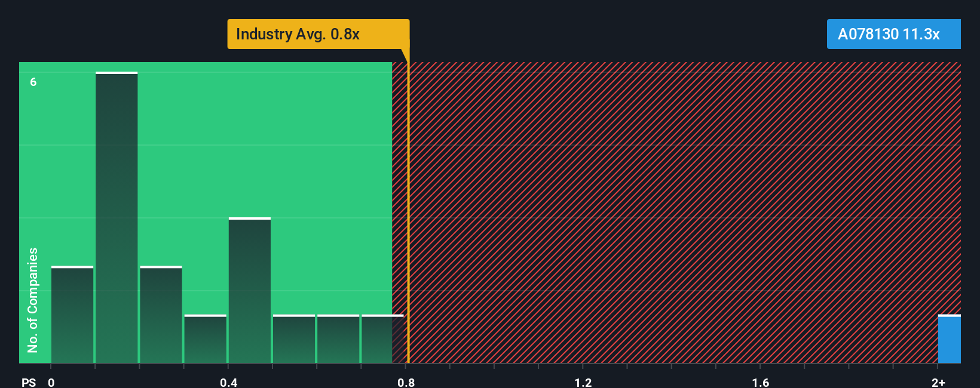
Task: Select the short bar starting at 0.5
Action: point(294,338)
